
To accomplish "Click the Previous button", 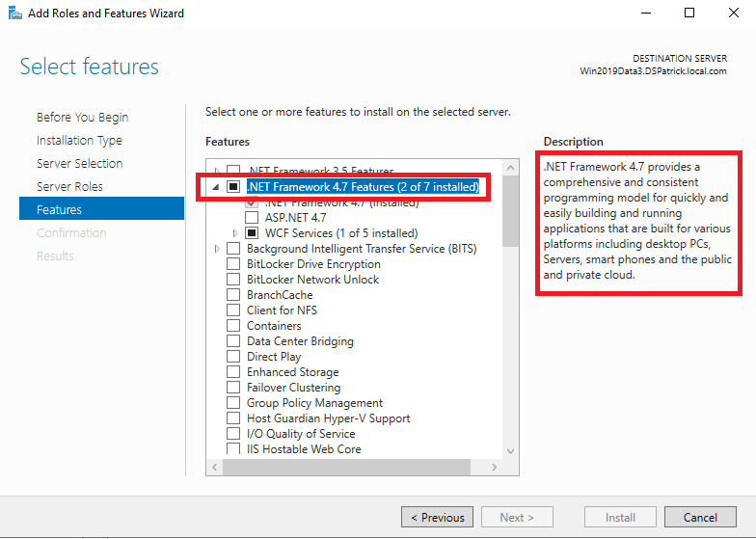I will pyautogui.click(x=438, y=517).
